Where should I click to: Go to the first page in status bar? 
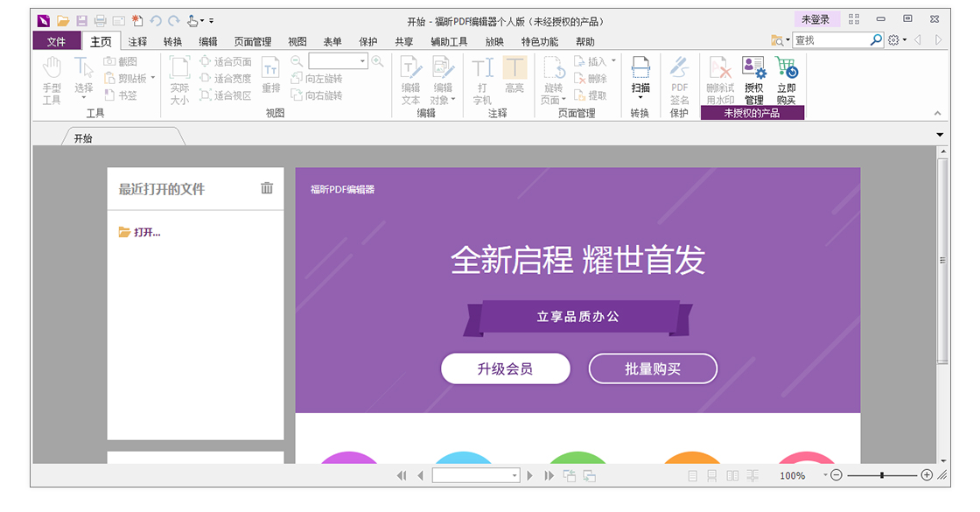(402, 476)
